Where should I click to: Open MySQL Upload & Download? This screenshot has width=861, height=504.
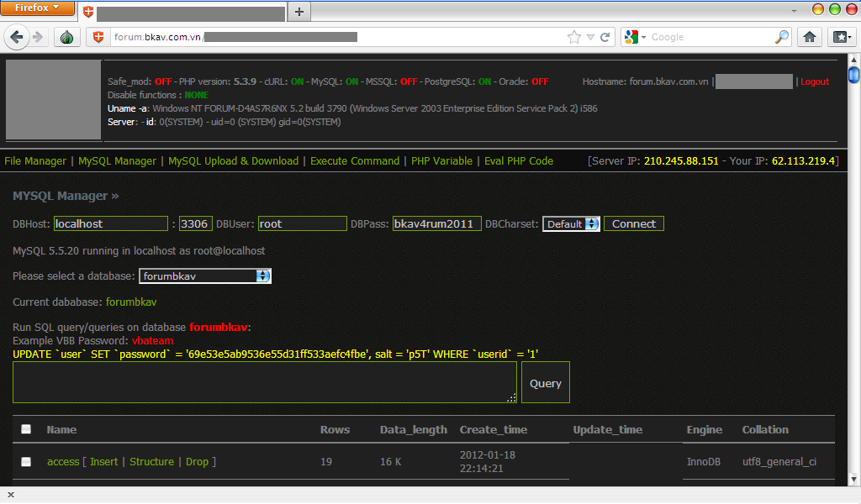pyautogui.click(x=234, y=161)
